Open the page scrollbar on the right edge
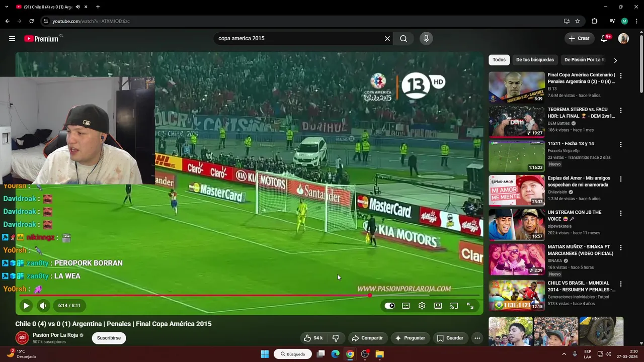 641,63
